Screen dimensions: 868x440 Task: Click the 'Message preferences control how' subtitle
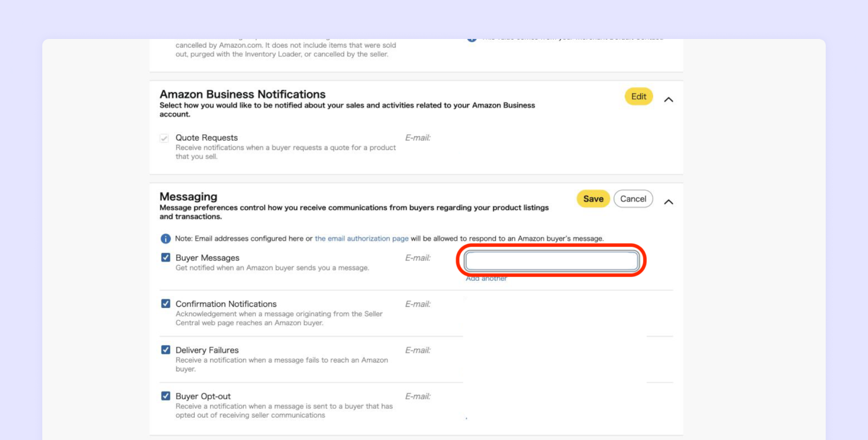coord(354,212)
